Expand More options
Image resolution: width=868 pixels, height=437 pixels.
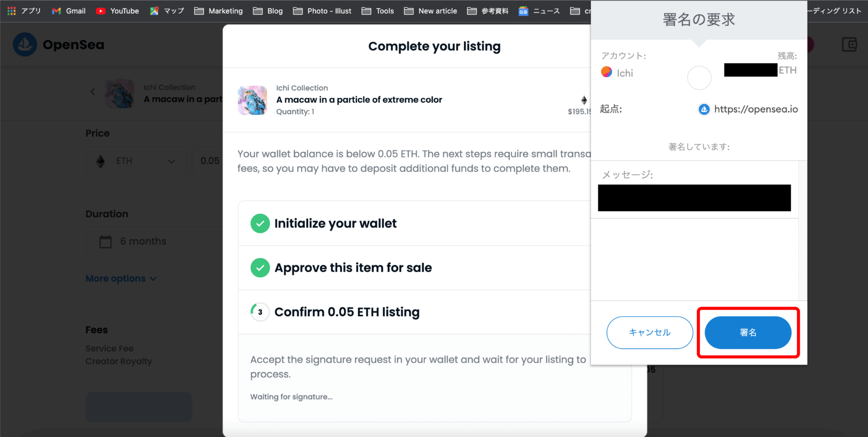tap(121, 279)
